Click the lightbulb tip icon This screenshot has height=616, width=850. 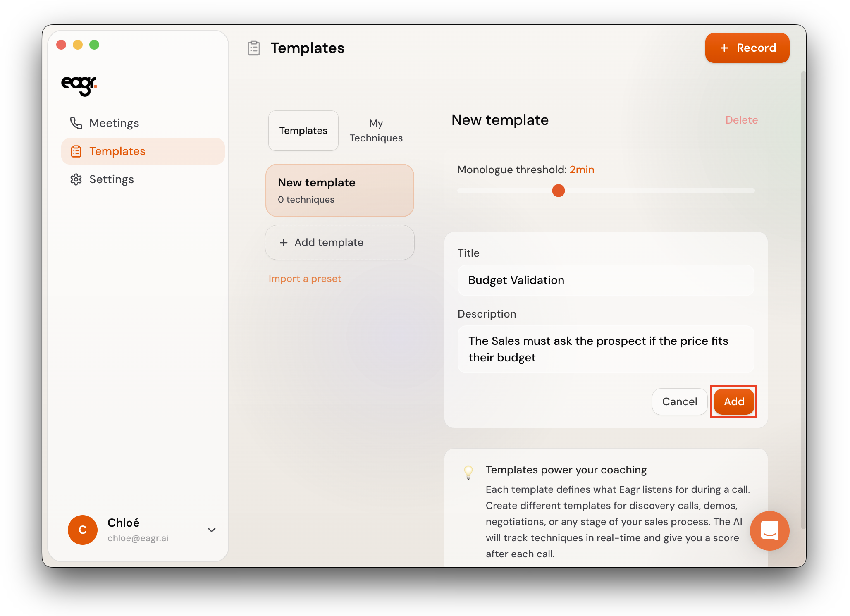(x=468, y=472)
